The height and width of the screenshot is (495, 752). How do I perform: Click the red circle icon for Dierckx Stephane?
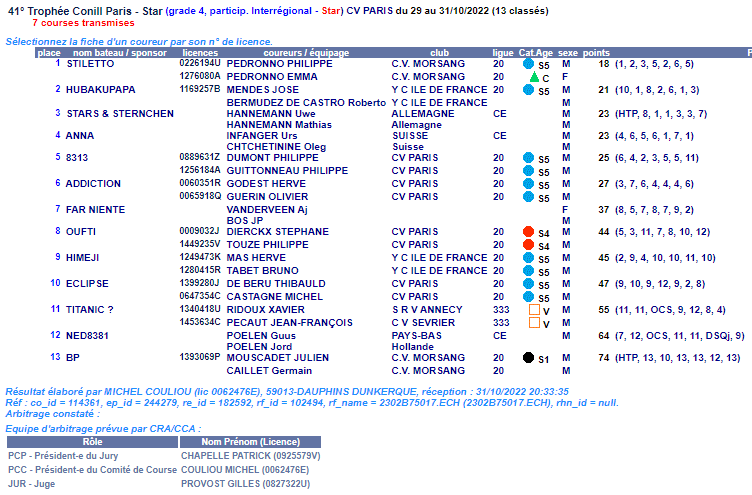click(x=528, y=232)
